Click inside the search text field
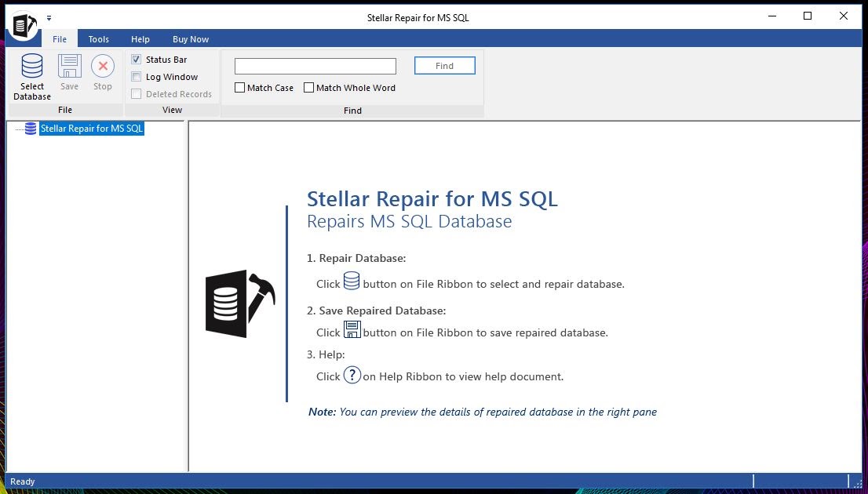This screenshot has width=868, height=494. point(314,65)
